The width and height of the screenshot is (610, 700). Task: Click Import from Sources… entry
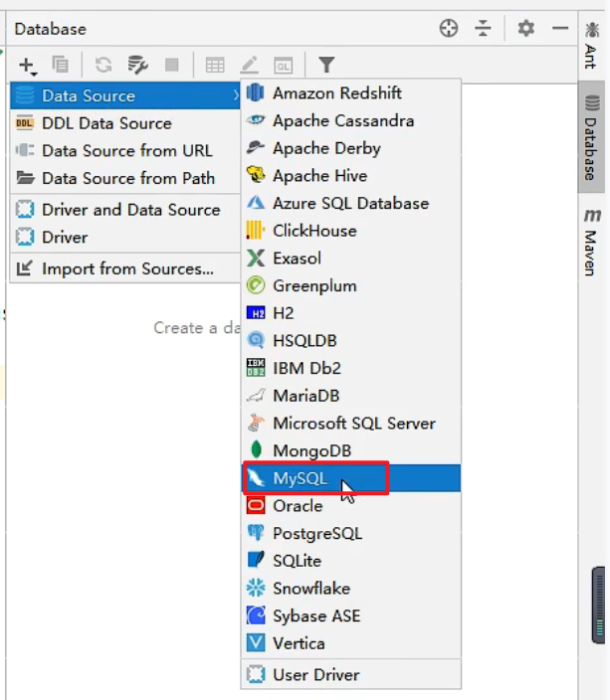pos(125,268)
